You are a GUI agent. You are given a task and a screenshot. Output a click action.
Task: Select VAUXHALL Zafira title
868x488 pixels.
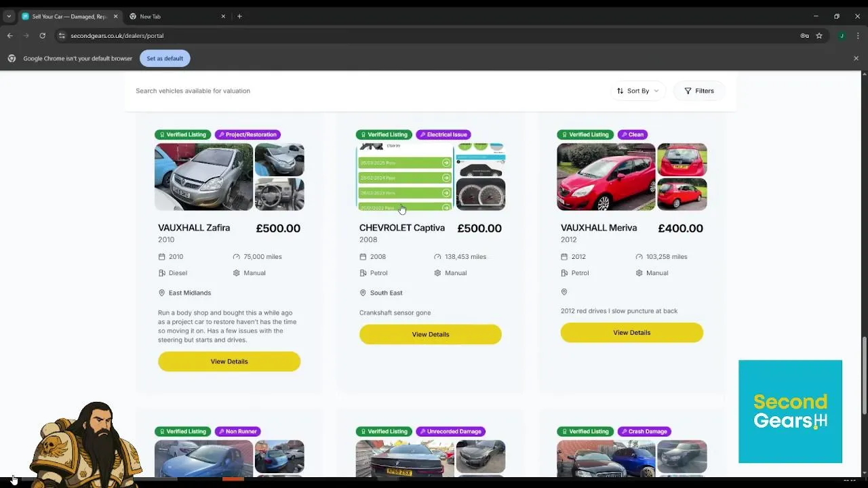point(194,228)
